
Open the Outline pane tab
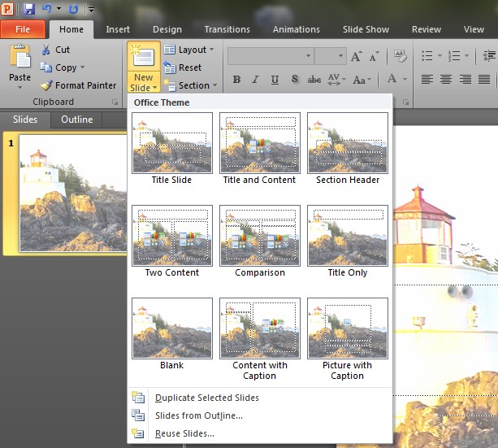click(77, 120)
